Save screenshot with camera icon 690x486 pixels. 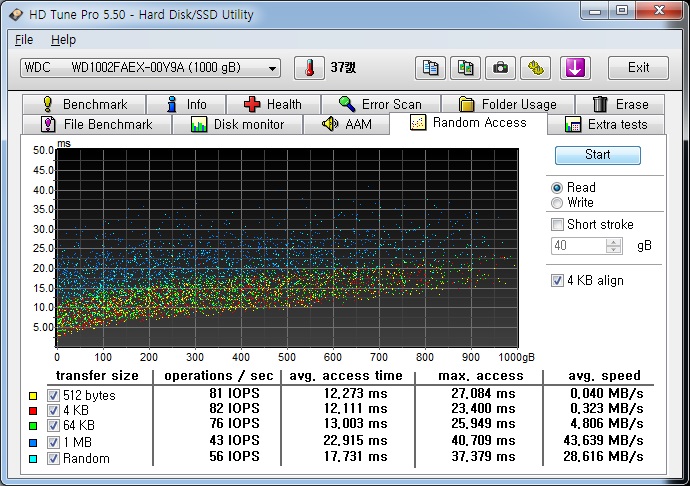coord(500,68)
